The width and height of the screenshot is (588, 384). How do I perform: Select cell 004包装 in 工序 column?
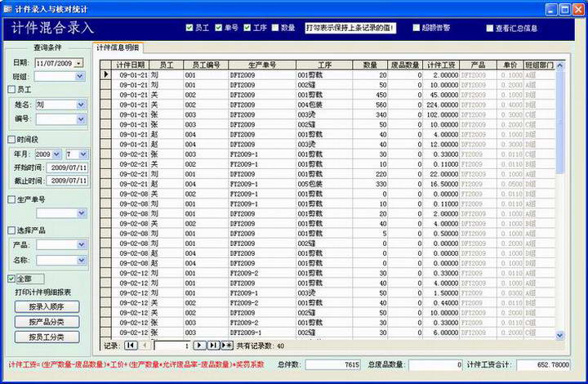324,105
